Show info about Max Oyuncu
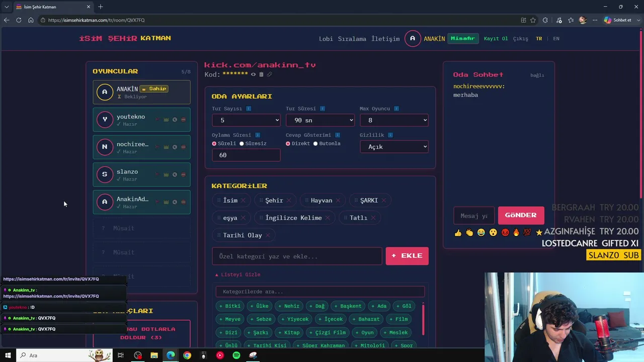Screen dimensions: 644x362 point(396,109)
